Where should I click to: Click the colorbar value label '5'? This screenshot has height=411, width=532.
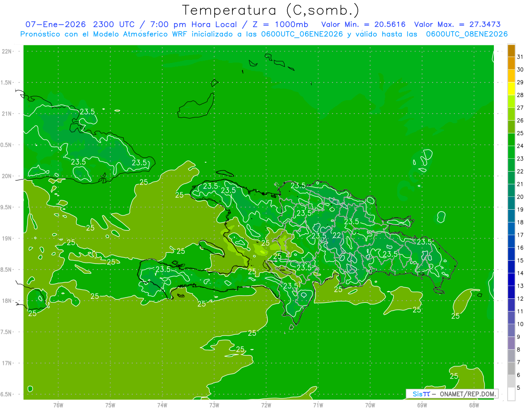tap(519, 388)
